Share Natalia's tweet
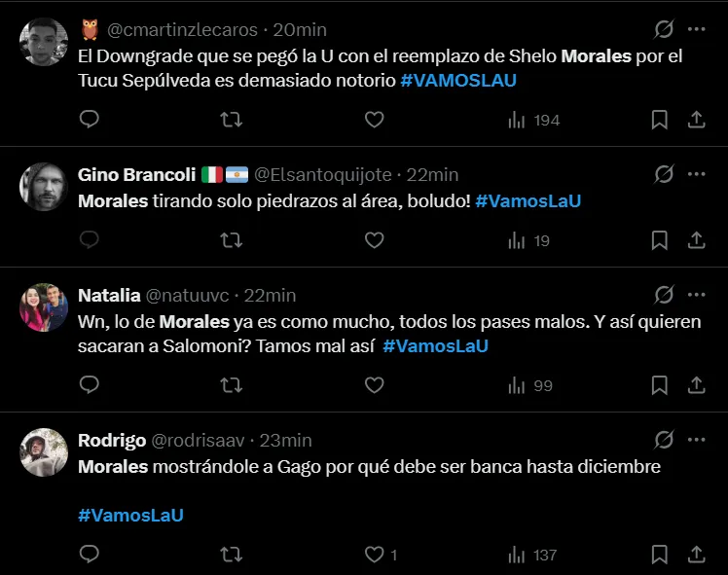 (x=696, y=385)
